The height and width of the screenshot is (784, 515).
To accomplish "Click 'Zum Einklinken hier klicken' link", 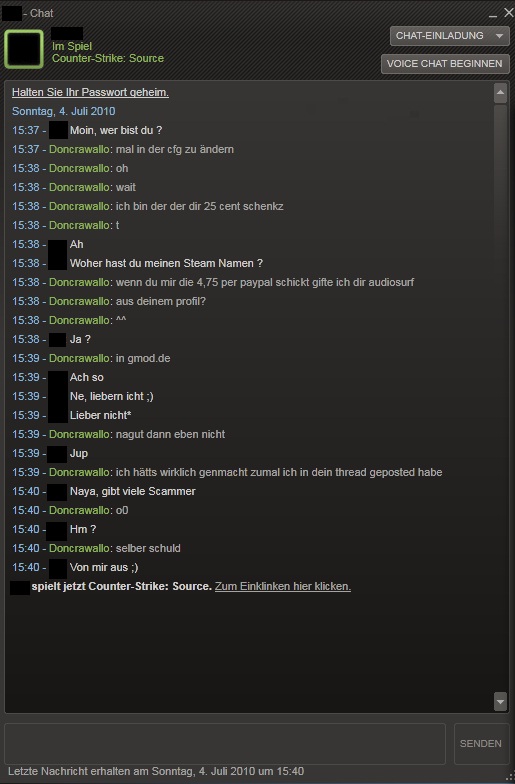I will point(283,586).
